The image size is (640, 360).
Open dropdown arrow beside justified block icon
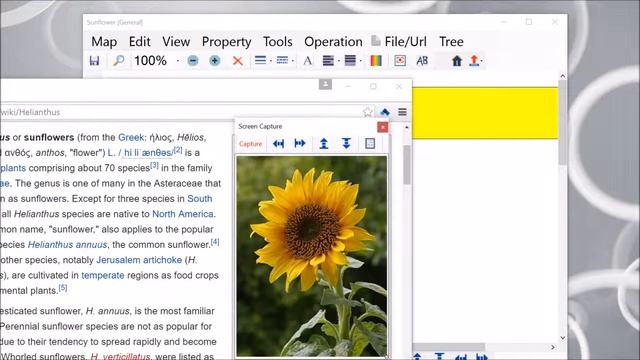[360, 61]
